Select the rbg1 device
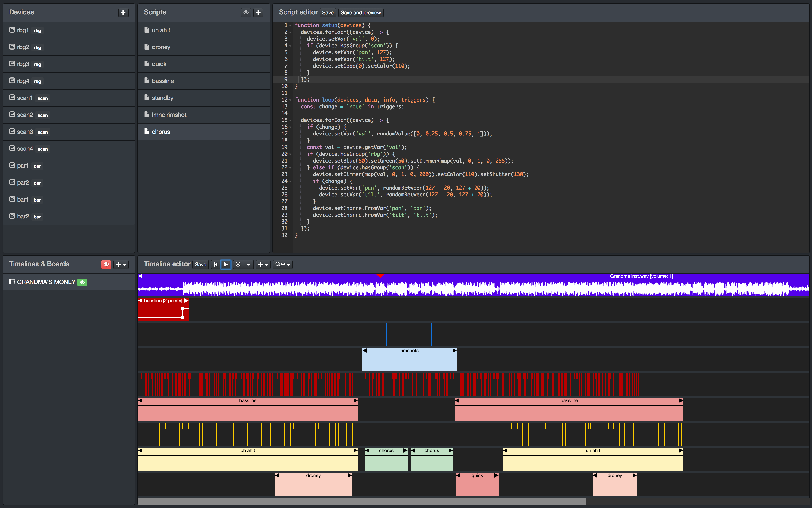The width and height of the screenshot is (812, 508). (69, 30)
